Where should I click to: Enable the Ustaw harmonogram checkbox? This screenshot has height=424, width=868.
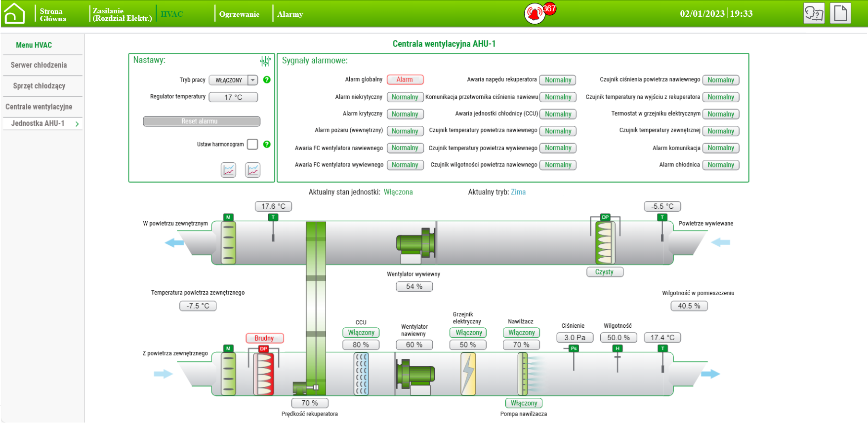pos(252,144)
